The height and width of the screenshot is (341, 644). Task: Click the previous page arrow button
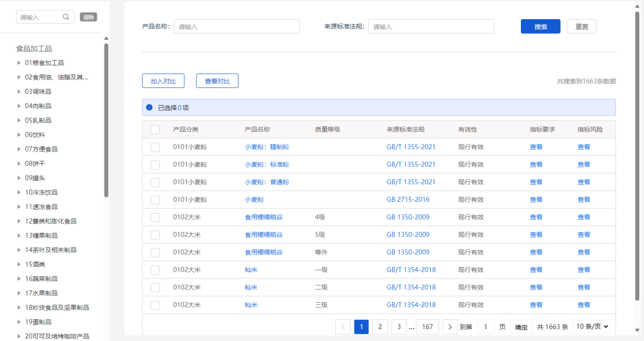342,327
